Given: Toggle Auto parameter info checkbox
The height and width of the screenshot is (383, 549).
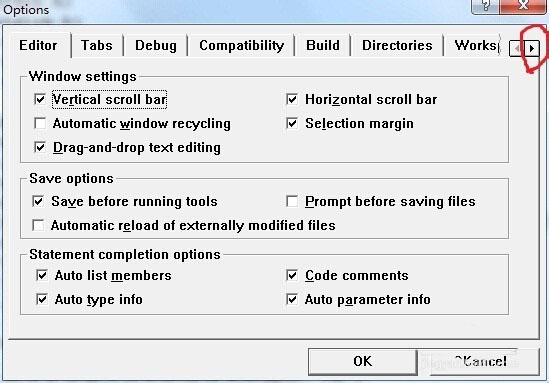Looking at the screenshot, I should tap(292, 299).
